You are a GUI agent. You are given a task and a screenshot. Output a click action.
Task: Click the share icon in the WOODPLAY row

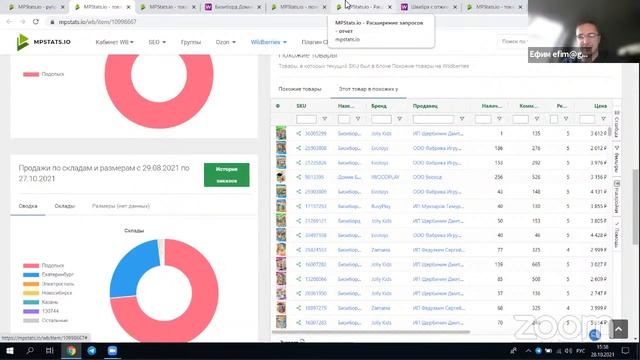point(299,177)
